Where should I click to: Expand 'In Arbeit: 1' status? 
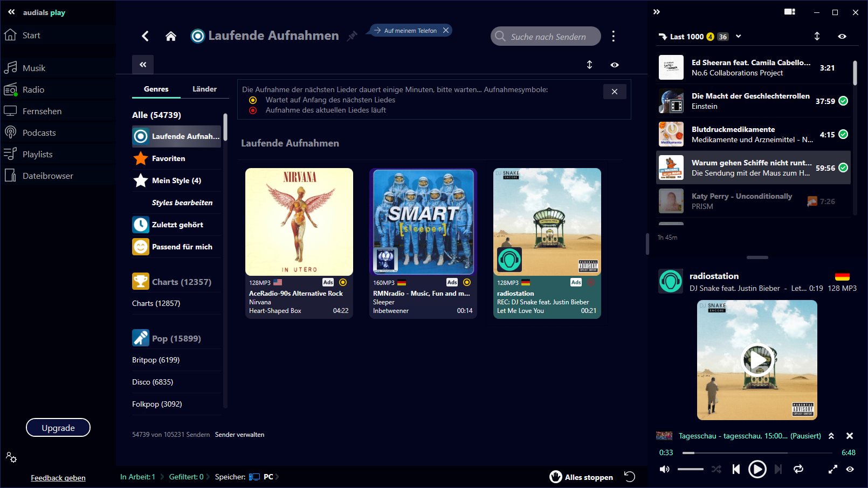pos(141,477)
